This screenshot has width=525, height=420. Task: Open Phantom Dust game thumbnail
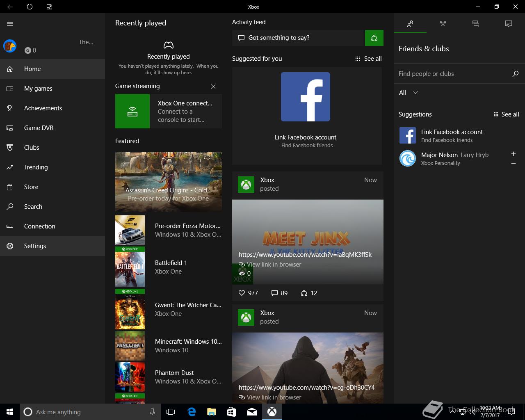pos(130,377)
